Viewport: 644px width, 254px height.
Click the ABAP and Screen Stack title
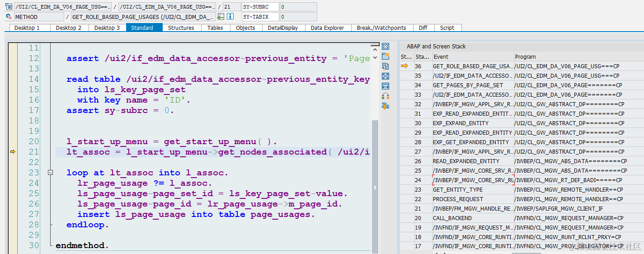(436, 46)
